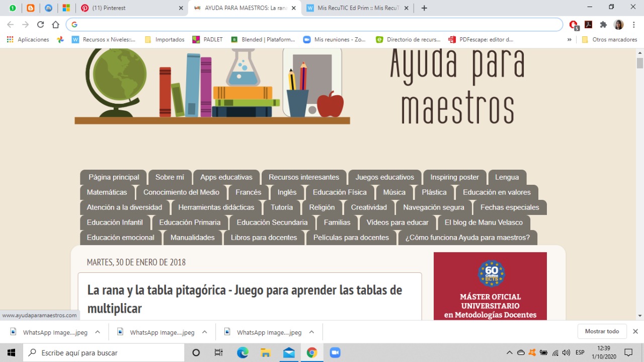
Task: Open the Aplicaciones apps shortcut
Action: point(28,39)
